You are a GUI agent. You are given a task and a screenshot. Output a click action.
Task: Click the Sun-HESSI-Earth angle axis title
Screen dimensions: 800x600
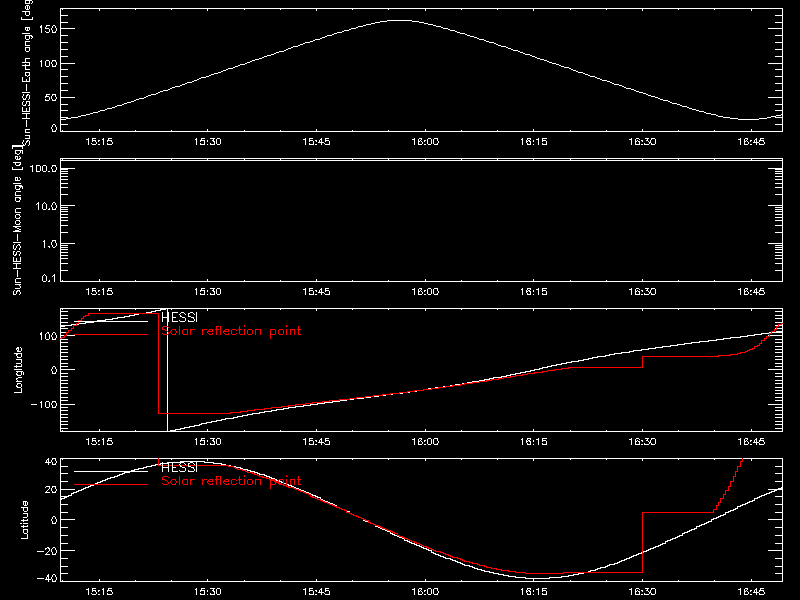27,73
